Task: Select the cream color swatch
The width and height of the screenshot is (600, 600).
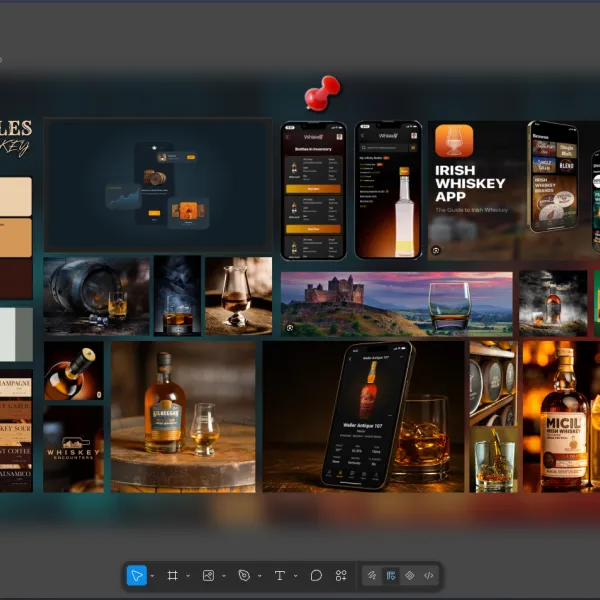Action: pos(16,196)
